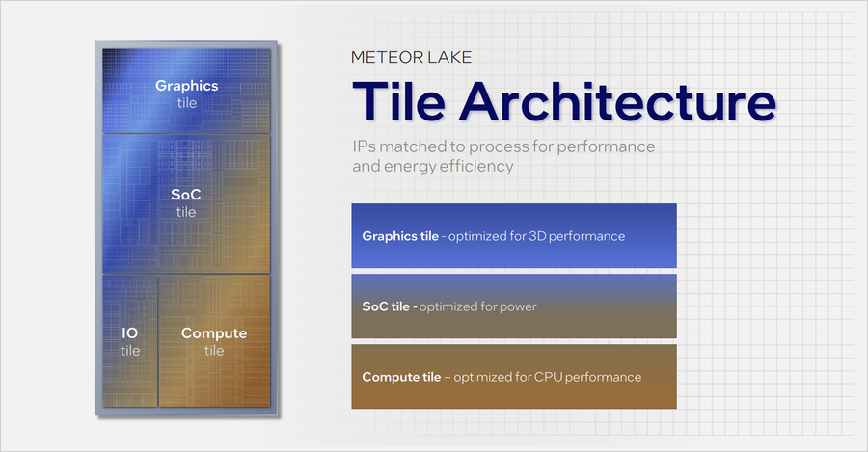868x452 pixels.
Task: Select the SoC tile on the chip diagram
Action: [186, 202]
